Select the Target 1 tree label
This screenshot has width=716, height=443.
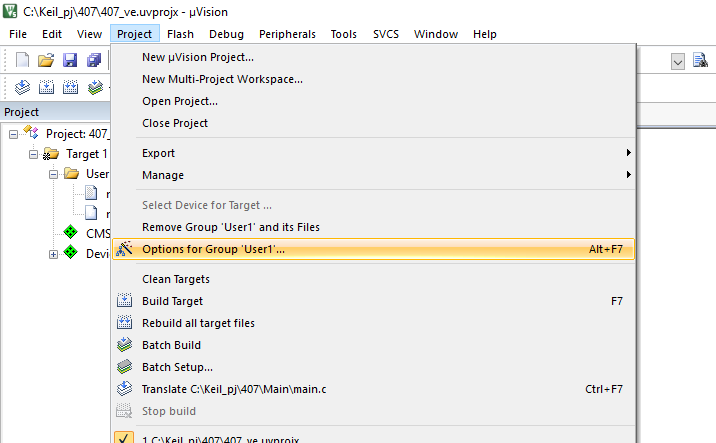pos(87,154)
